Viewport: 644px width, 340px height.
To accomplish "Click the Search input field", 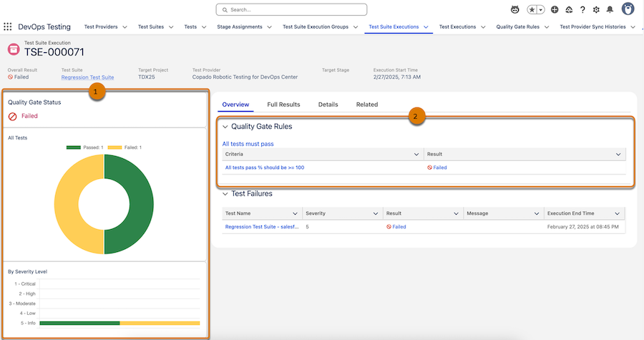I will tap(292, 9).
